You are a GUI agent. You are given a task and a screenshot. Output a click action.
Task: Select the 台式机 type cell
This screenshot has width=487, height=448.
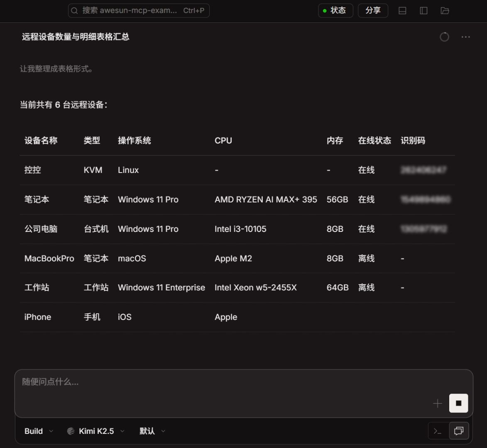[96, 229]
